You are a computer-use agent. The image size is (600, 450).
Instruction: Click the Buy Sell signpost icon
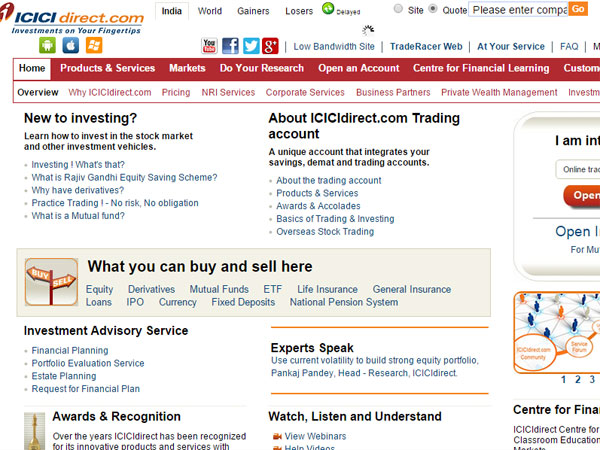click(51, 281)
